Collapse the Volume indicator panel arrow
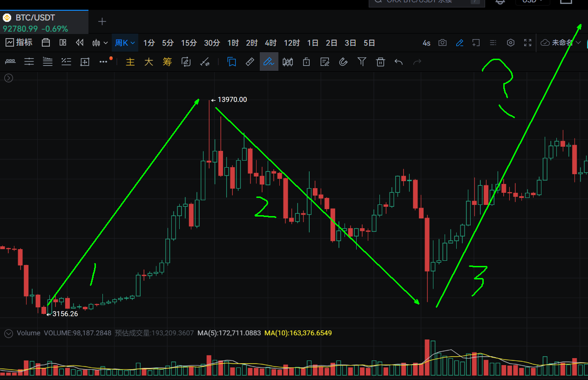588x380 pixels. coord(8,333)
